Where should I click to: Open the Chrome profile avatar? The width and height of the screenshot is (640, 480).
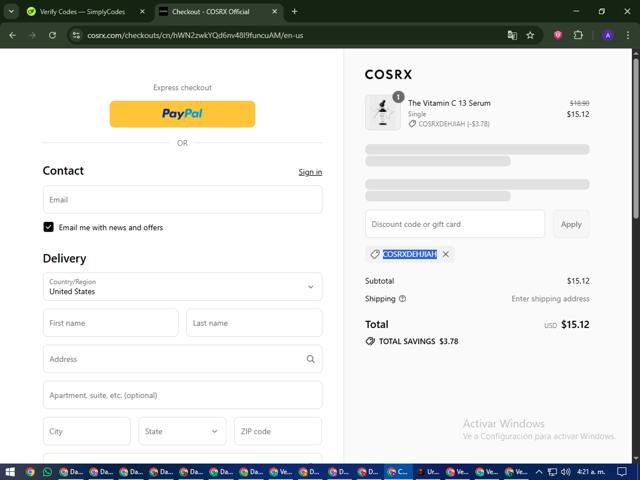[x=608, y=35]
